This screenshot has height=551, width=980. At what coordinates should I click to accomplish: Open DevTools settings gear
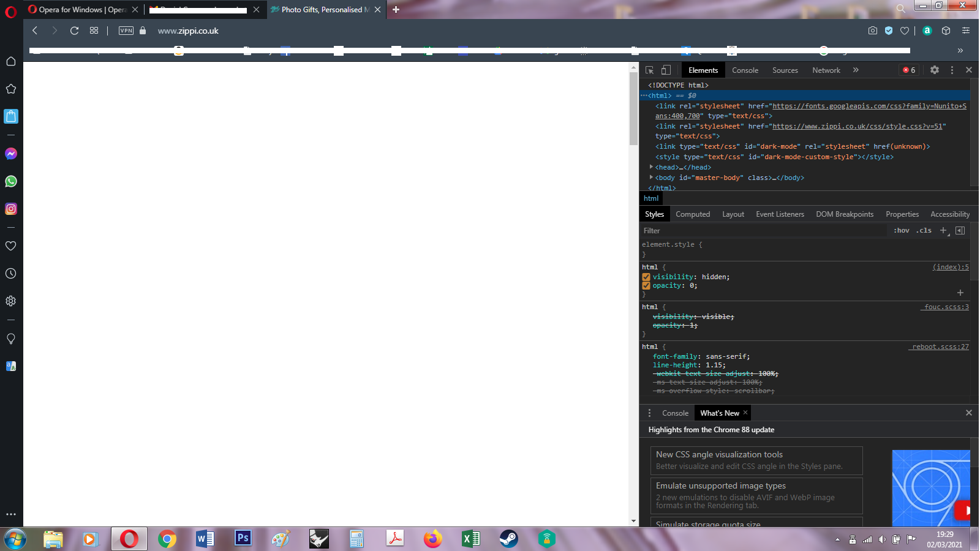tap(935, 70)
